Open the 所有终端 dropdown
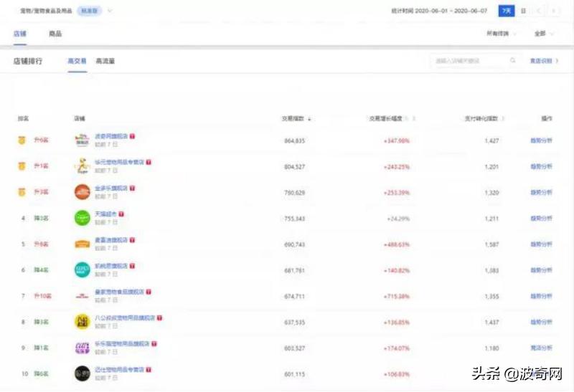 point(501,34)
